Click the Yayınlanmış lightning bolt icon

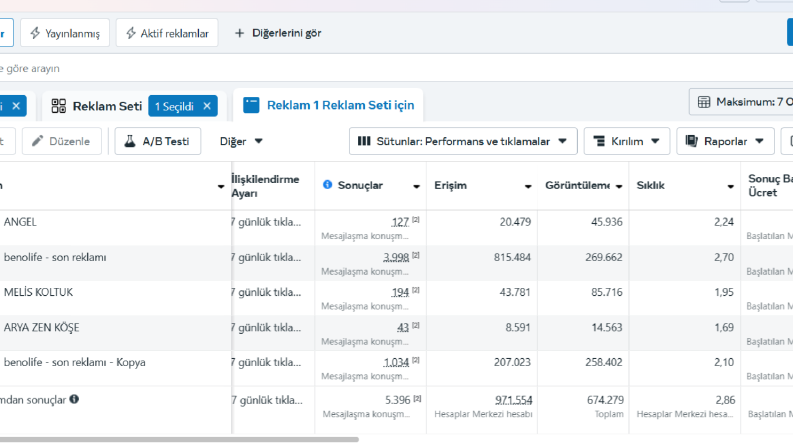point(35,33)
